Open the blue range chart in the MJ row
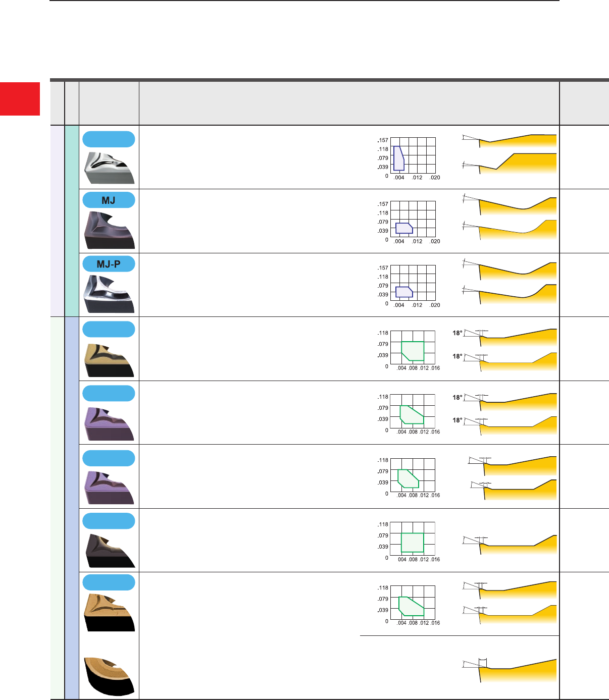The width and height of the screenshot is (609, 700). tap(404, 228)
